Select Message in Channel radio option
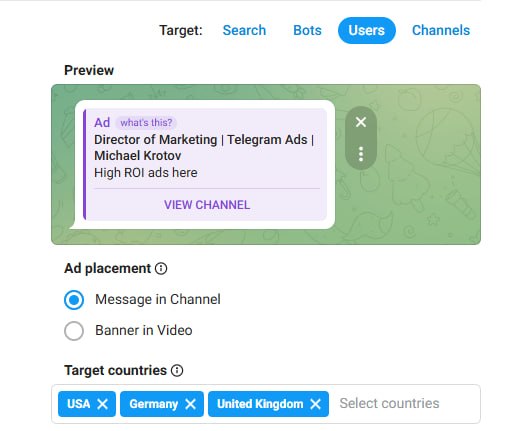The width and height of the screenshot is (521, 431). (x=74, y=300)
